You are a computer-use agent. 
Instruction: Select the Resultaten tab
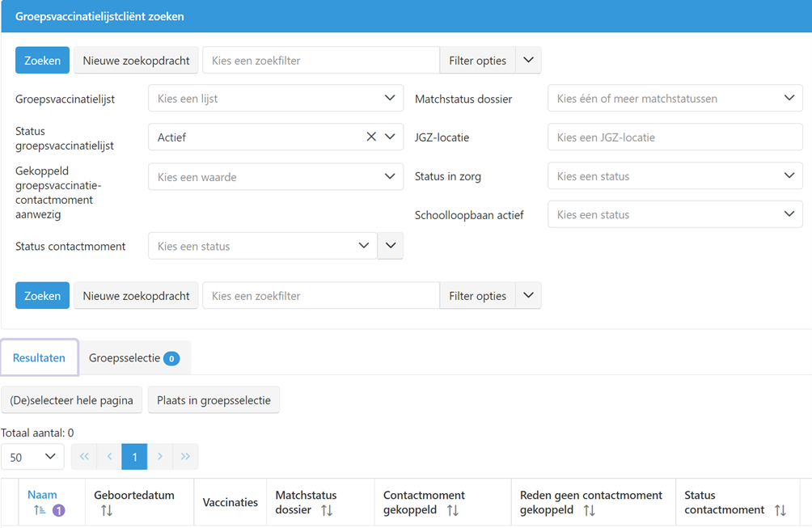(39, 357)
